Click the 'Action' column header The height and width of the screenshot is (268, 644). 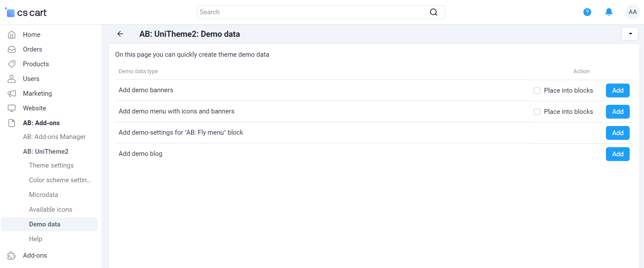pyautogui.click(x=581, y=71)
